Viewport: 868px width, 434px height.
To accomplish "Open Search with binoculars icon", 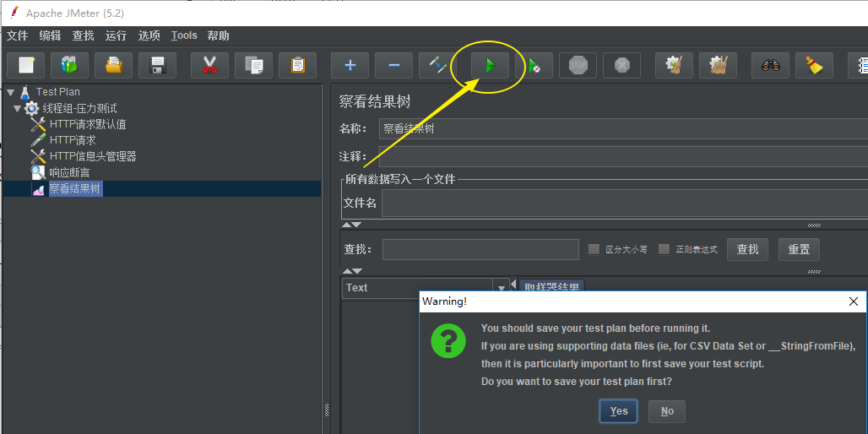I will tap(770, 65).
